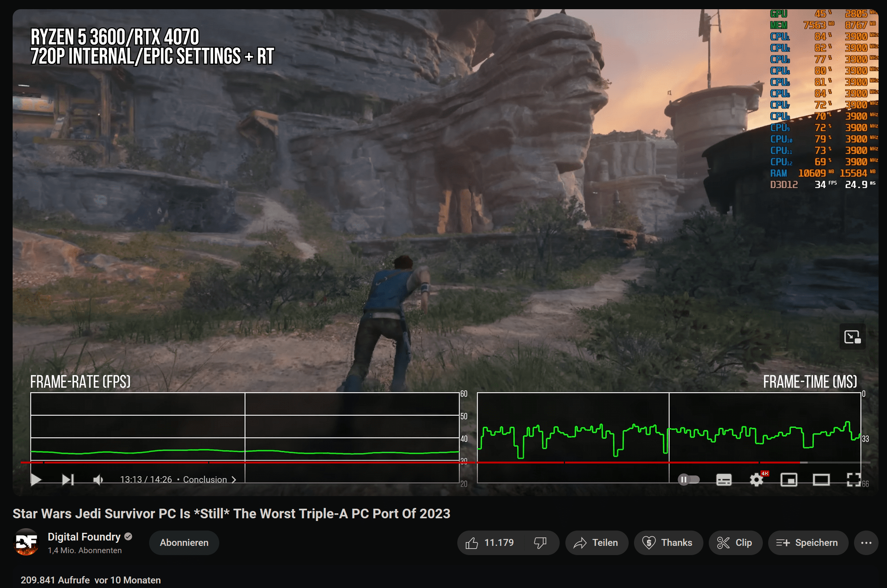This screenshot has height=588, width=887.
Task: Enter fullscreen view
Action: [x=853, y=479]
